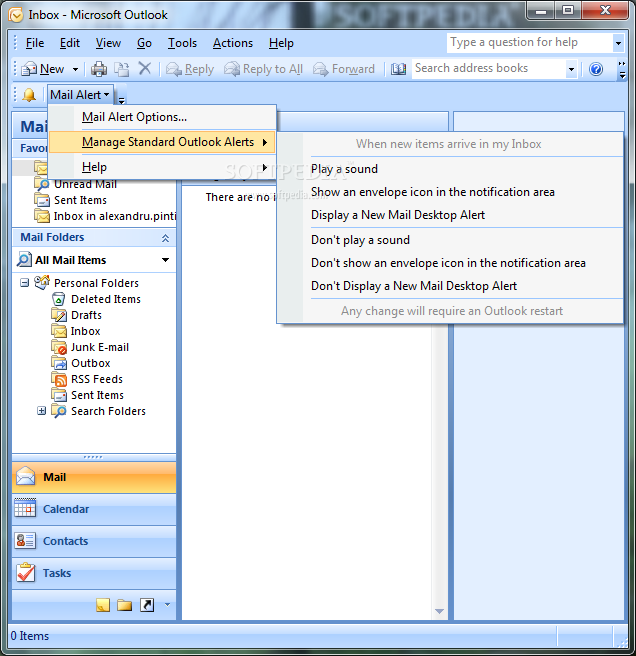Viewport: 636px width, 656px height.
Task: Switch to the Contacts navigation pane
Action: pos(94,541)
